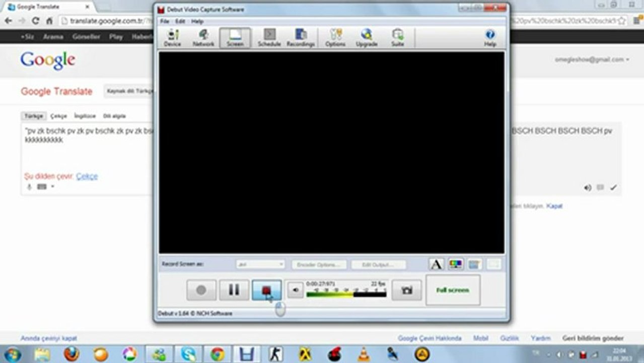Click Google Çeviri Hakkında link
Viewport: 644px width, 363px height.
(430, 338)
